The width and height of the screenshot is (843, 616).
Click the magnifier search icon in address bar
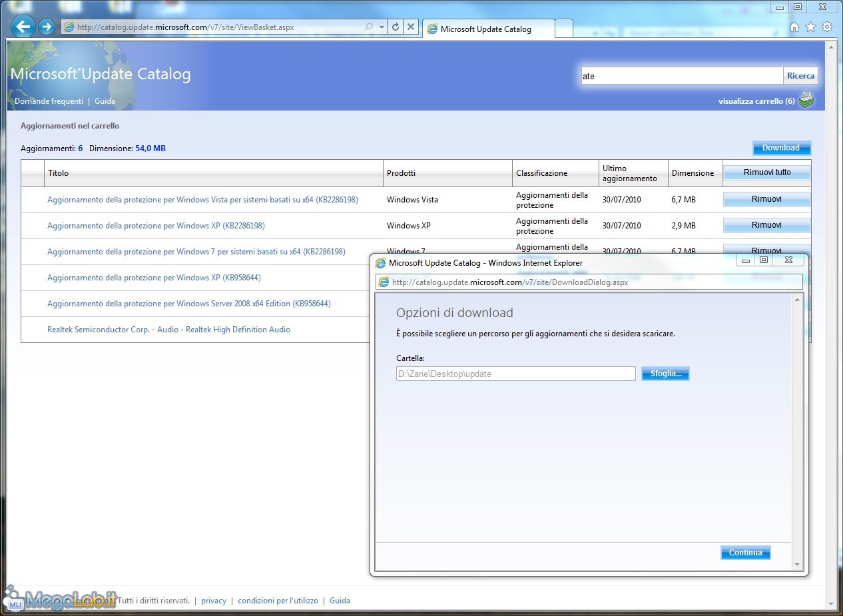point(369,27)
